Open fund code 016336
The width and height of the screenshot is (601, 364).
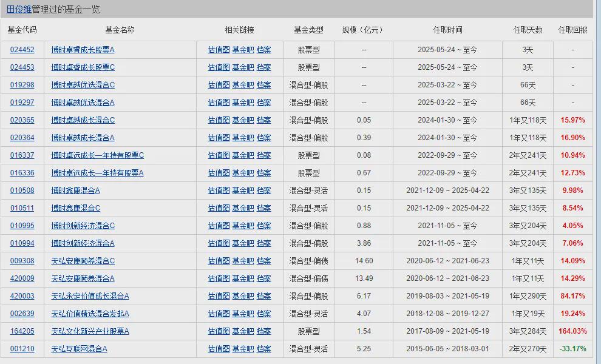[22, 173]
